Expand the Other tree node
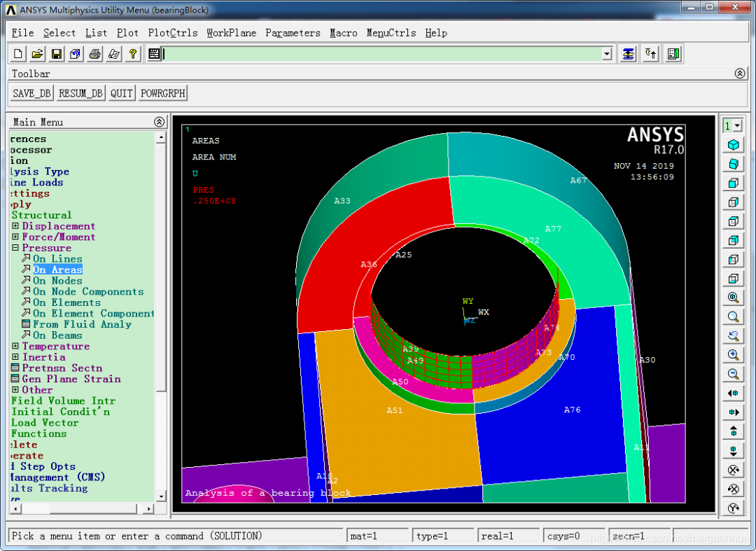This screenshot has width=756, height=551. pyautogui.click(x=15, y=389)
